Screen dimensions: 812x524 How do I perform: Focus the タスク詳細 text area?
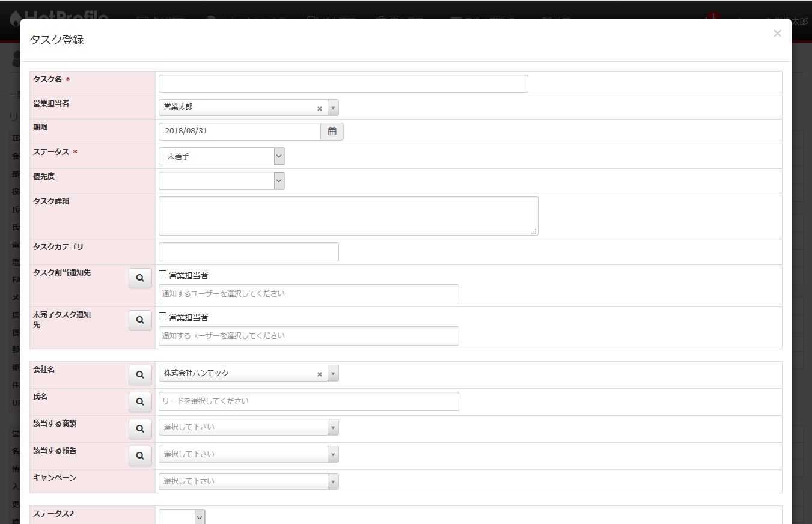click(348, 216)
